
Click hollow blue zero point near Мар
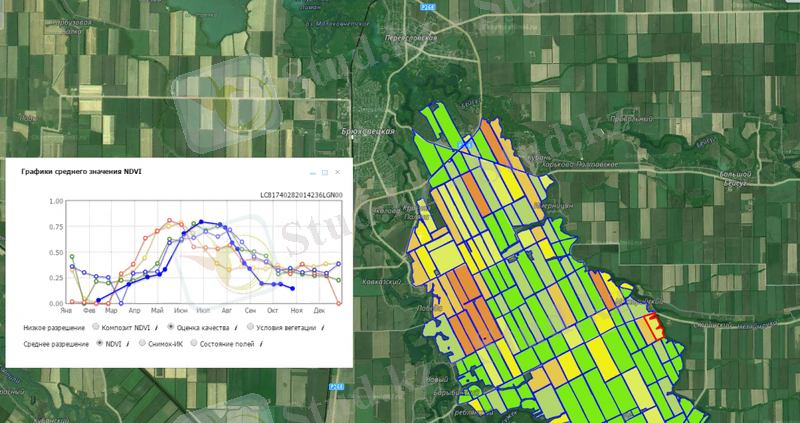[121, 303]
